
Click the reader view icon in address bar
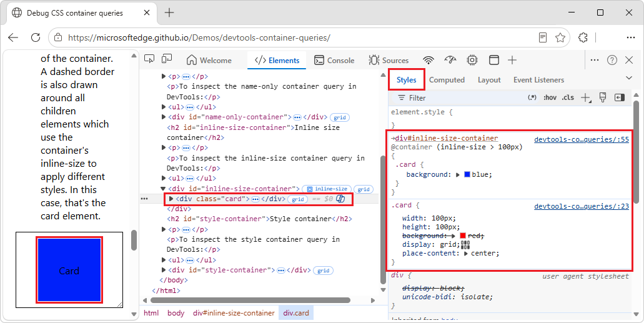coord(543,38)
